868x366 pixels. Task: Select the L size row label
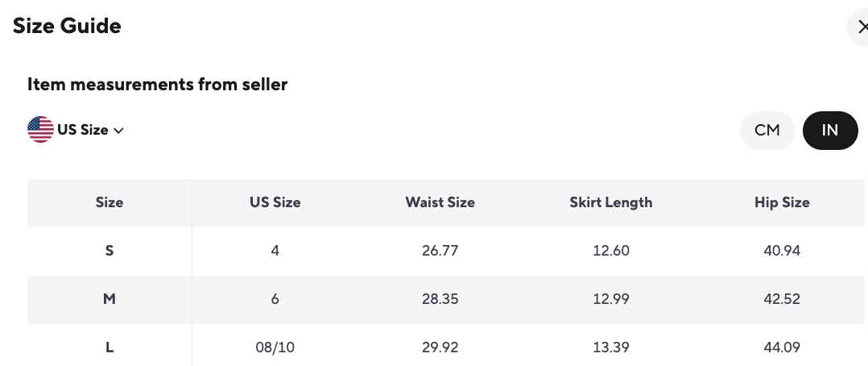coord(110,347)
